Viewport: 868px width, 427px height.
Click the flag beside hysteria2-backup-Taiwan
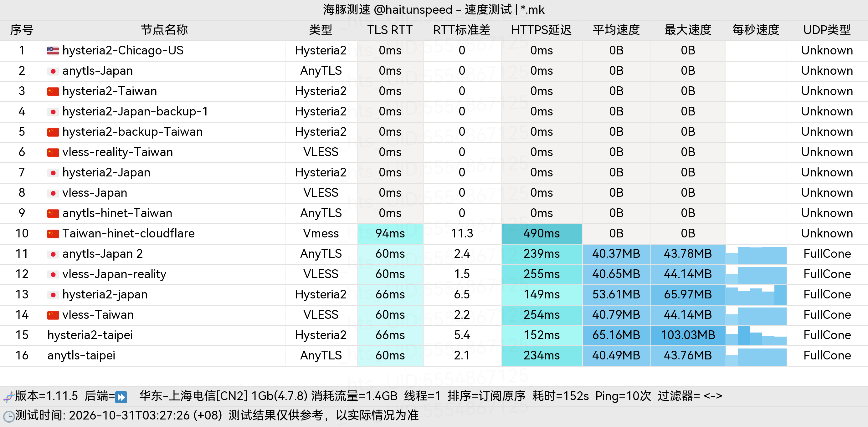coord(53,132)
